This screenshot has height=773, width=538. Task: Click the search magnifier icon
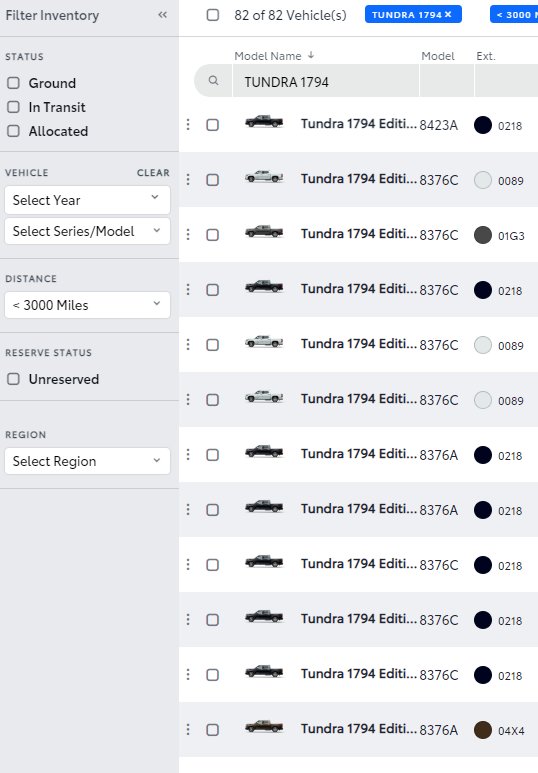(x=213, y=80)
